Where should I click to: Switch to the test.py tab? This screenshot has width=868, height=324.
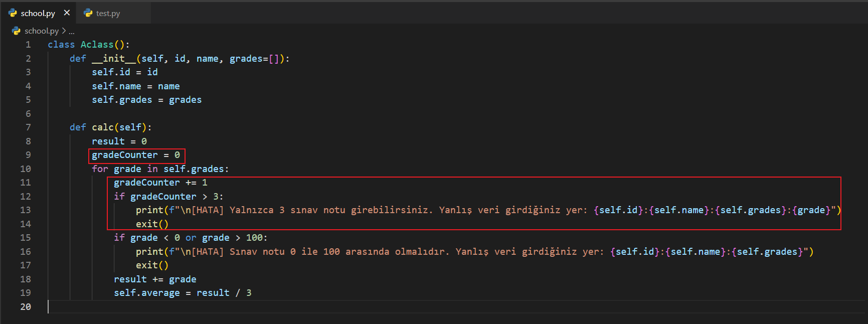coord(108,14)
